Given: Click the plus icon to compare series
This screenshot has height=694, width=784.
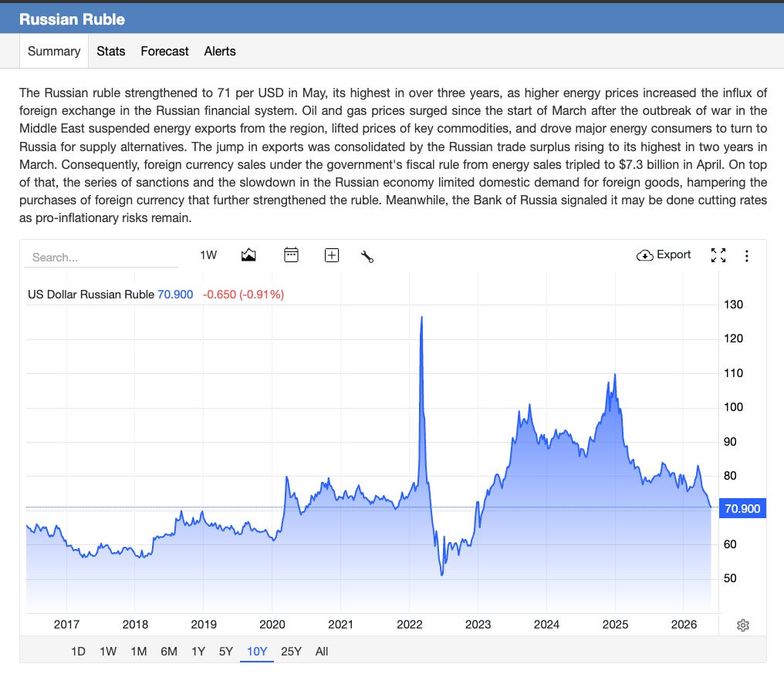Looking at the screenshot, I should click(x=332, y=255).
